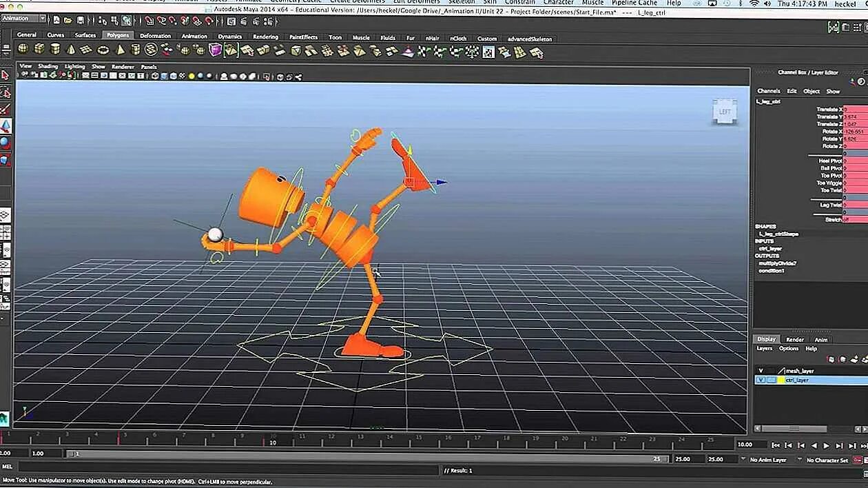Image resolution: width=868 pixels, height=488 pixels.
Task: Toggle visibility V of ctrl_layer
Action: point(761,380)
